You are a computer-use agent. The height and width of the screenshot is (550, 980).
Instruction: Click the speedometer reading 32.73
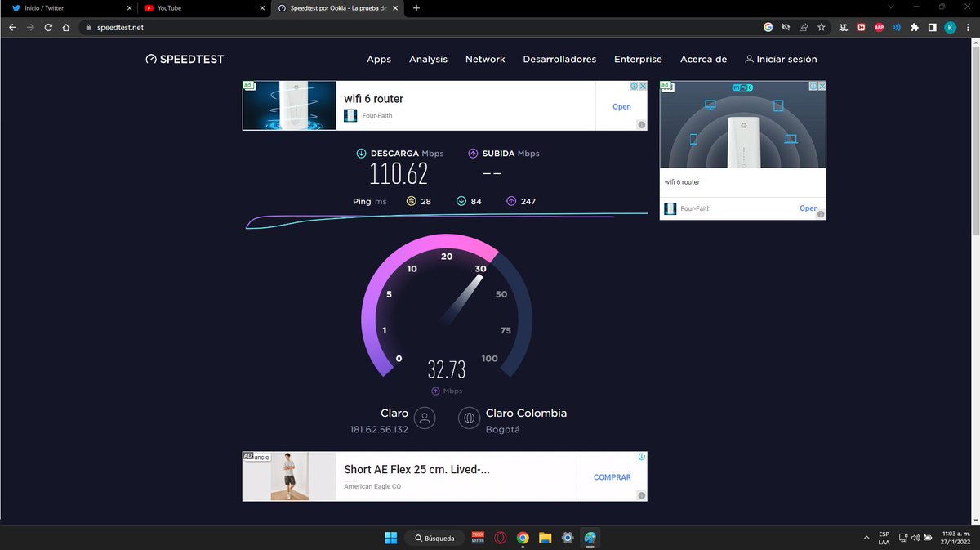tap(447, 370)
